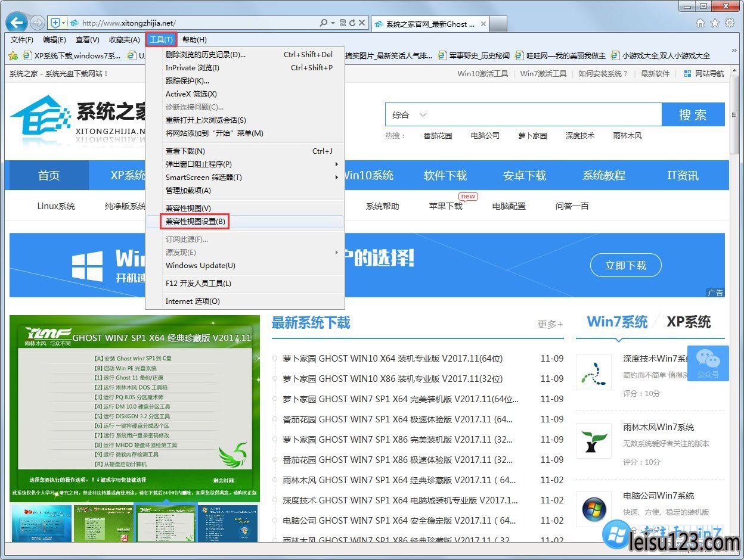Click the 电脑公司Win7系统 Windows logo thumbnail
The width and height of the screenshot is (744, 560).
coord(594,509)
